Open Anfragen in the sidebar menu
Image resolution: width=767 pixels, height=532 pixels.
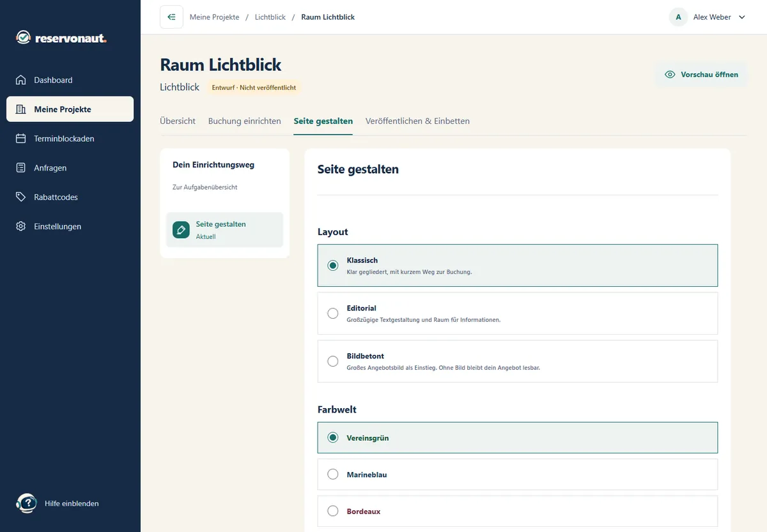tap(70, 168)
